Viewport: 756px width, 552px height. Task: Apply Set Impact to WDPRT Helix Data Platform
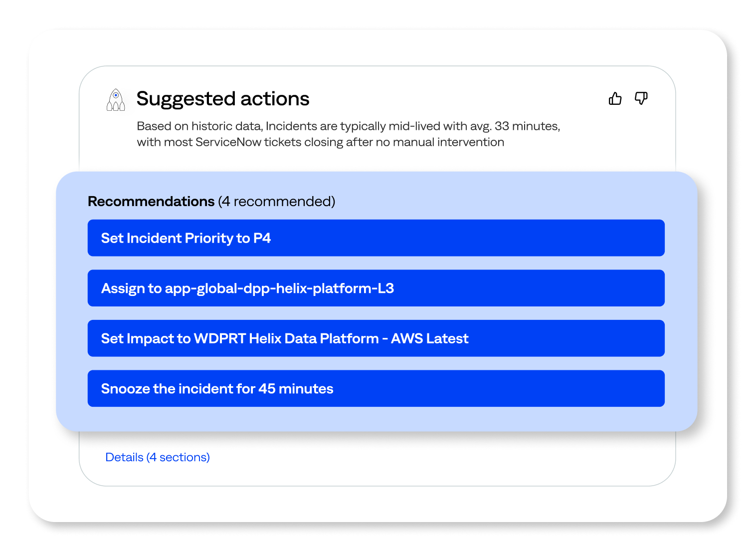click(376, 338)
